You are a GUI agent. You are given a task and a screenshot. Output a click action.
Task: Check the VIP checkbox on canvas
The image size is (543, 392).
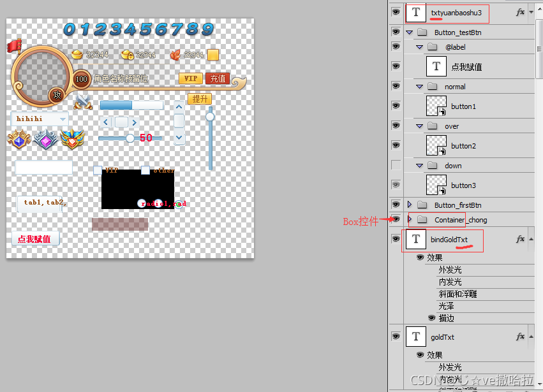tap(98, 170)
